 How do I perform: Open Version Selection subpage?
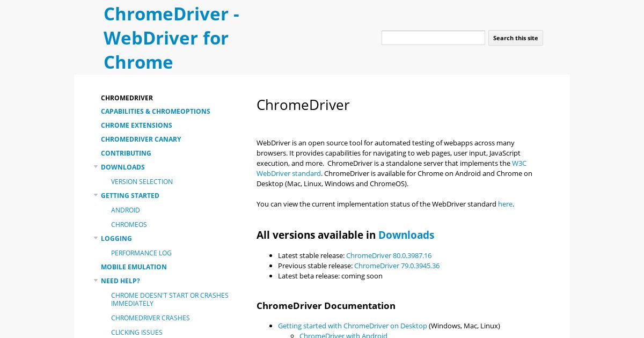click(x=142, y=182)
